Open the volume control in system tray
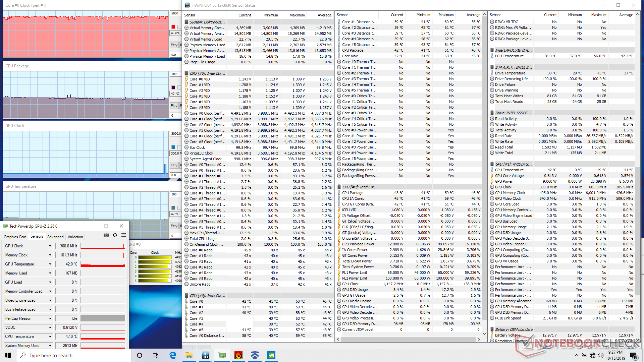 [x=601, y=355]
